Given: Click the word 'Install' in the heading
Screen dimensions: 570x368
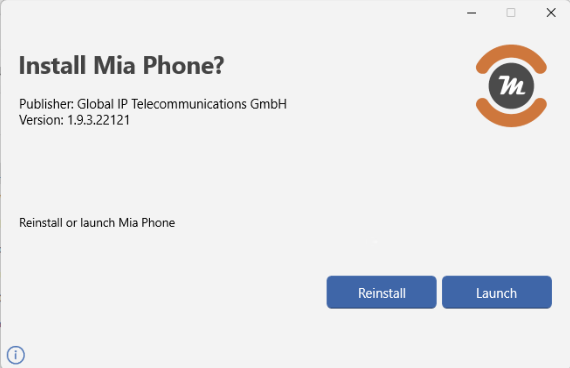Looking at the screenshot, I should coord(52,65).
